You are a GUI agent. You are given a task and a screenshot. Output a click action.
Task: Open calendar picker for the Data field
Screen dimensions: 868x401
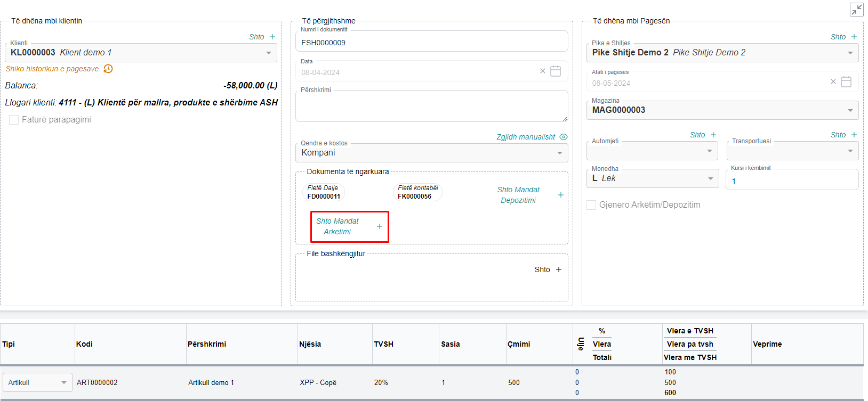(x=556, y=71)
